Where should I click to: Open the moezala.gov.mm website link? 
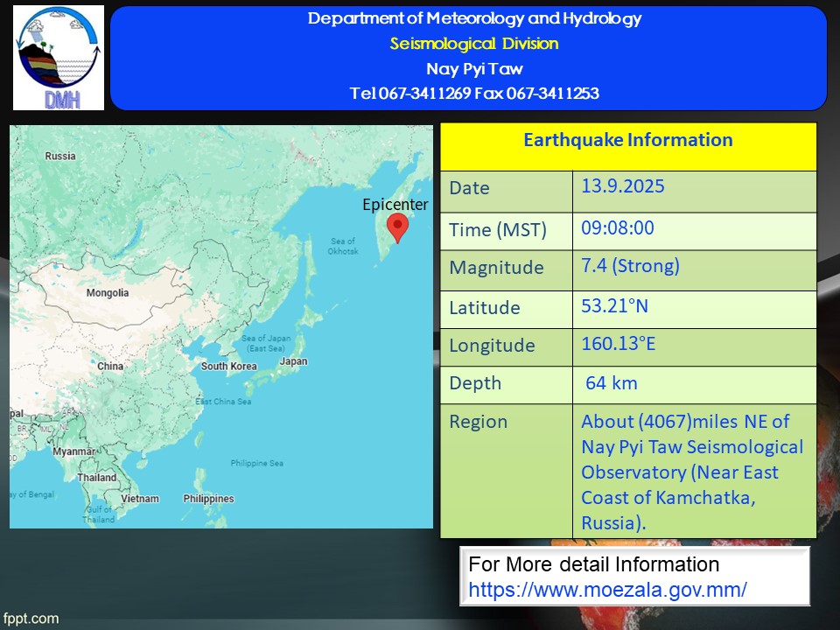click(x=607, y=590)
